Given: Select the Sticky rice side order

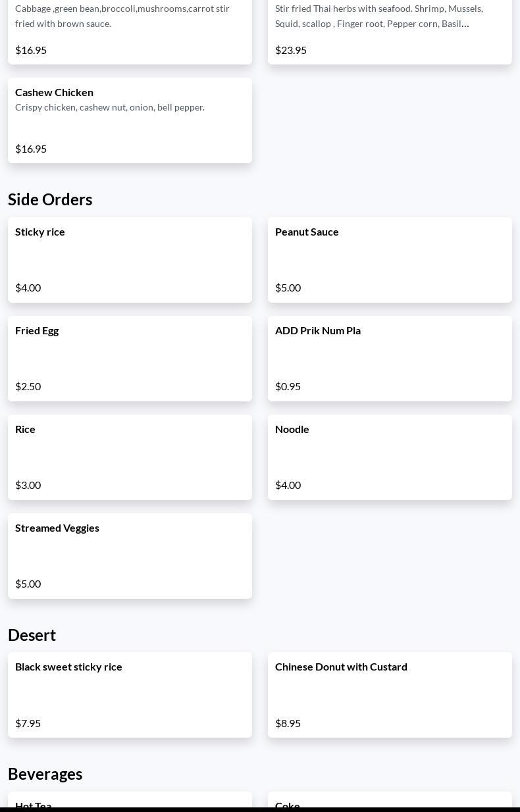Looking at the screenshot, I should (130, 259).
